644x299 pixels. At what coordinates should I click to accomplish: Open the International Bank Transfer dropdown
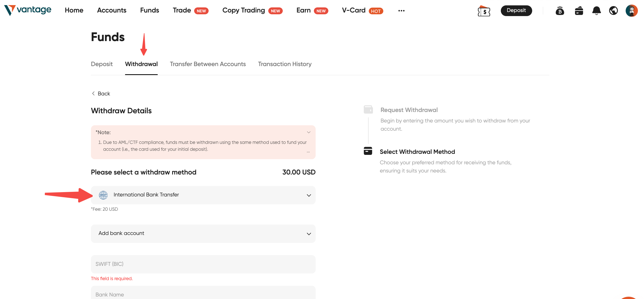pos(203,195)
